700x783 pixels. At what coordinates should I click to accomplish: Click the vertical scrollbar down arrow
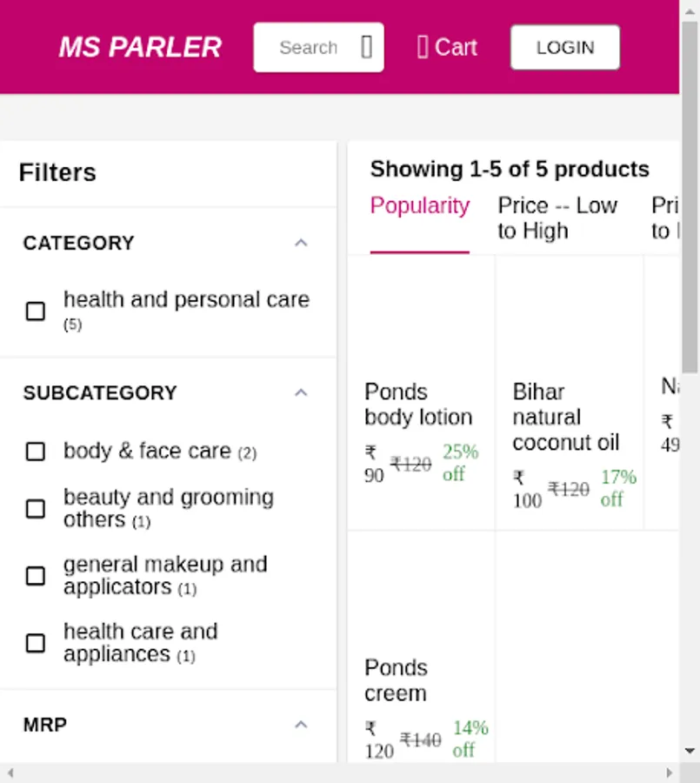[x=690, y=750]
